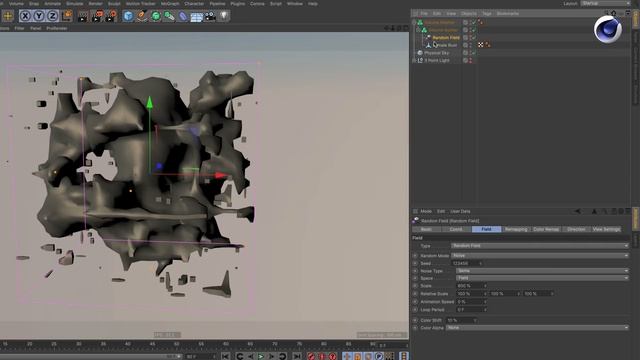Screen dimensions: 640x360
Task: Click the 3 Point Light object icon
Action: coord(420,60)
